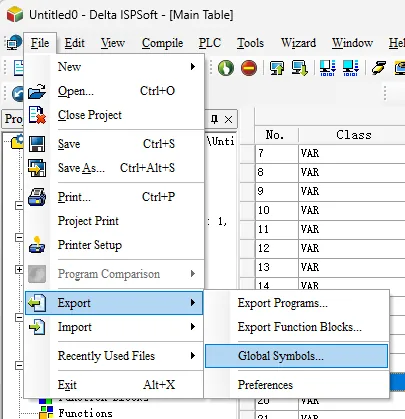The height and width of the screenshot is (419, 405).
Task: Click the arrow next to Recently Used Files
Action: click(x=193, y=356)
